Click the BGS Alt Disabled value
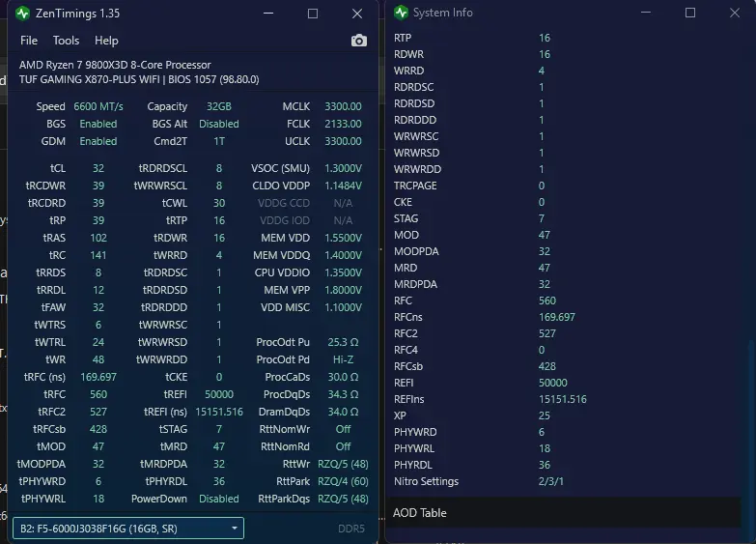Screen dimensions: 756x544 click(x=219, y=124)
